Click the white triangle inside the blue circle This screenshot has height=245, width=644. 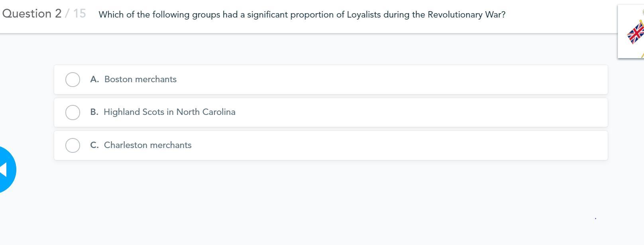(x=3, y=170)
